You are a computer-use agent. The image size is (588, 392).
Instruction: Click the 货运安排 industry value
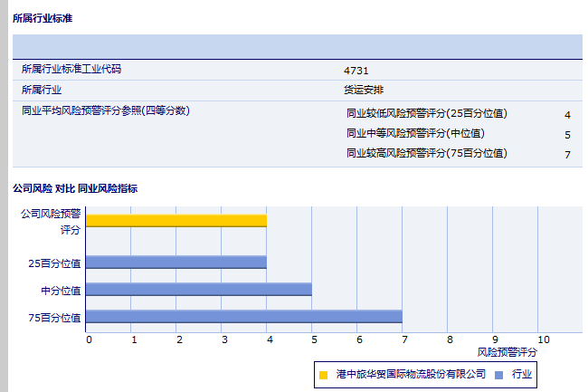pyautogui.click(x=363, y=89)
